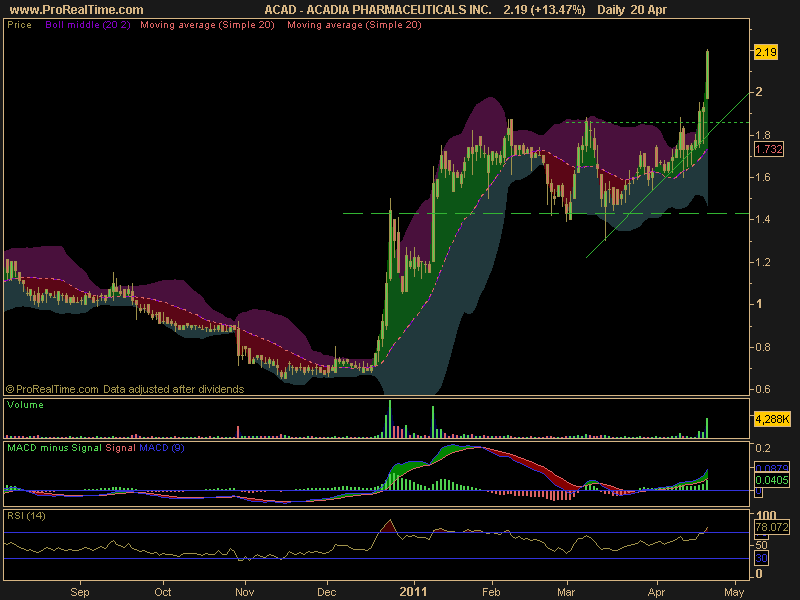Click the blue MACD (9) legend label
Image resolution: width=800 pixels, height=600 pixels.
[162, 448]
